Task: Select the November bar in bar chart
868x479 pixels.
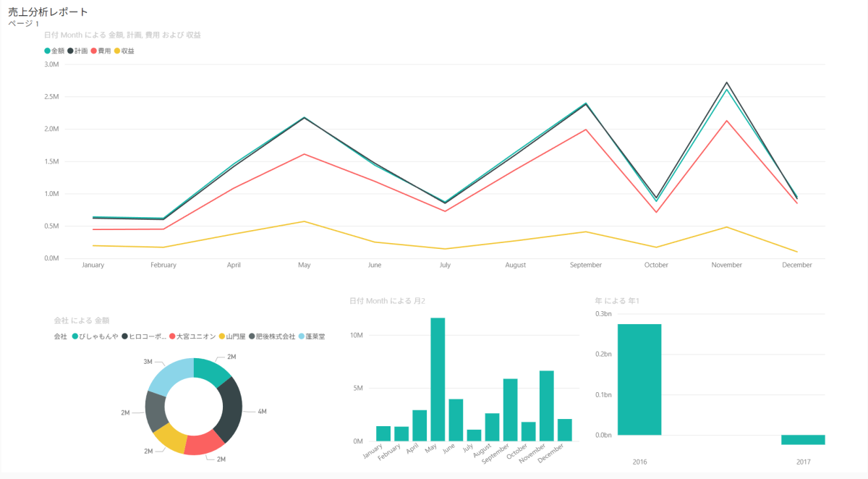Action: (546, 405)
